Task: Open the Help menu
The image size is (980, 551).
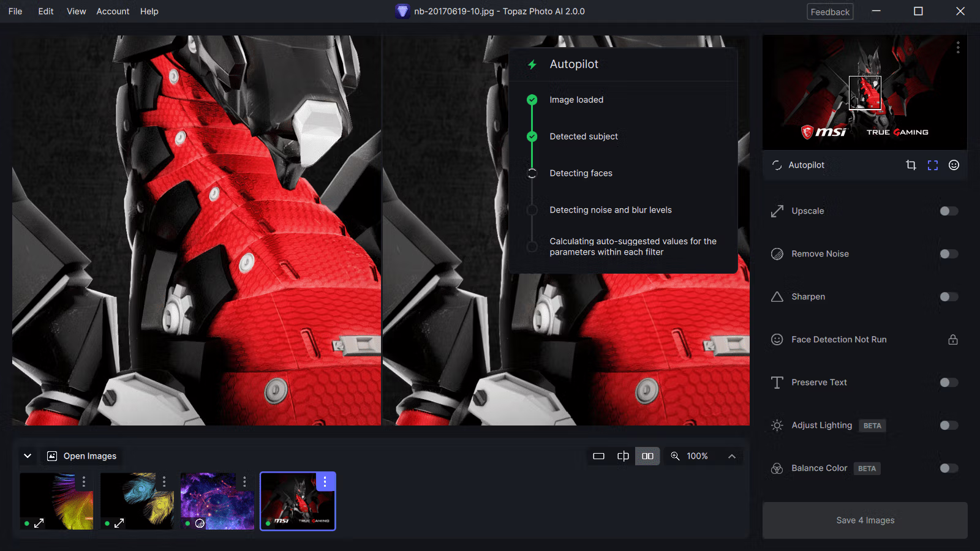Action: click(x=149, y=11)
